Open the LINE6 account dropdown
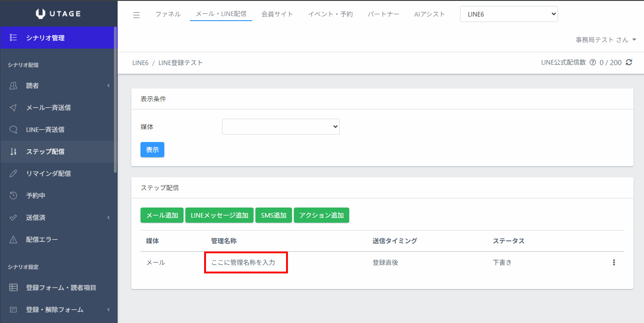The image size is (644, 323). coord(509,14)
